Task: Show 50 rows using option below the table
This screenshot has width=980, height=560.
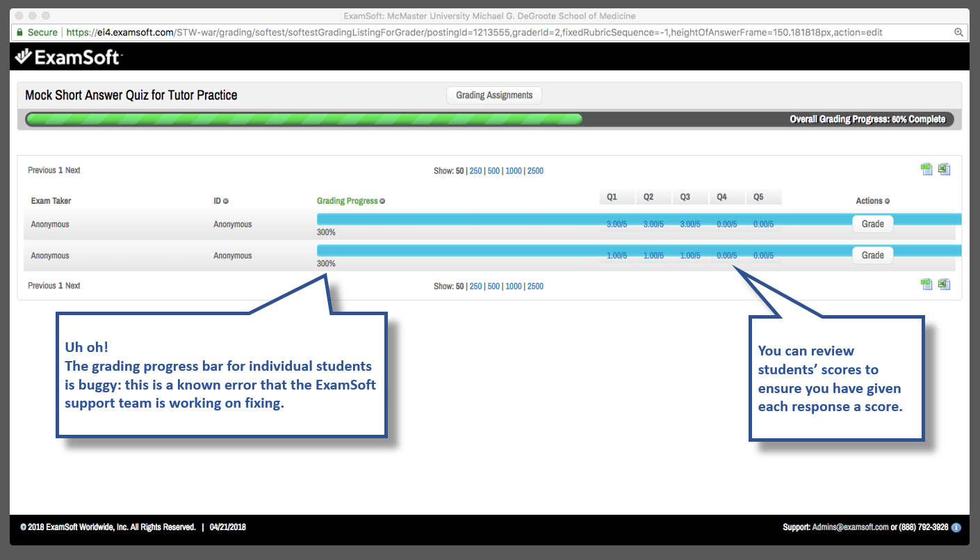Action: tap(460, 287)
